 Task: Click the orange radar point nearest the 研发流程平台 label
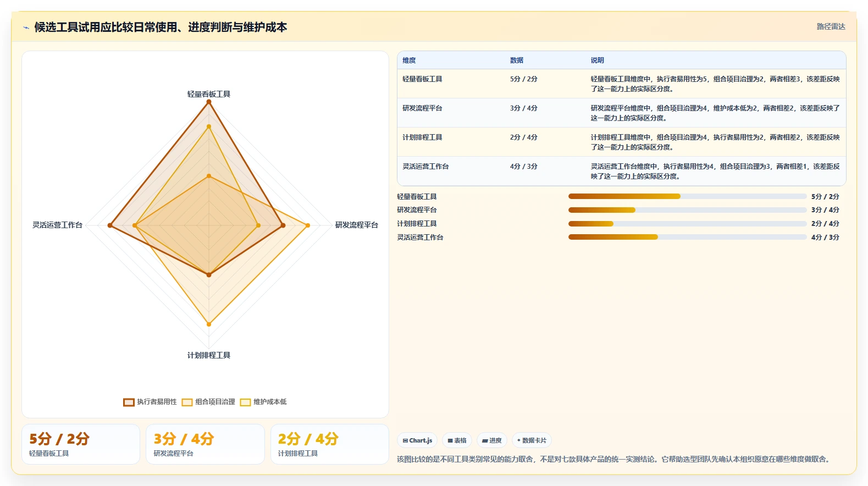[308, 225]
